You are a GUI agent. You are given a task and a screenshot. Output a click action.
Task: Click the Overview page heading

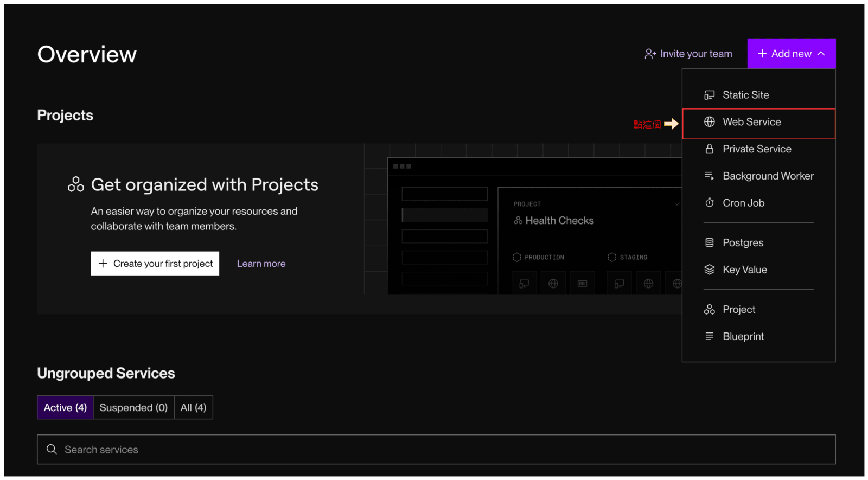click(87, 54)
